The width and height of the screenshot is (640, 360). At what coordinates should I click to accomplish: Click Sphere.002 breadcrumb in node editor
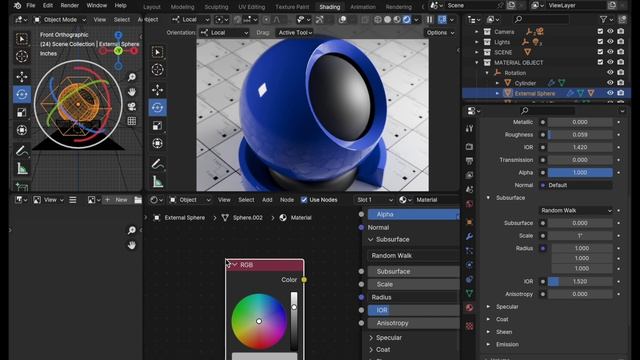point(248,218)
